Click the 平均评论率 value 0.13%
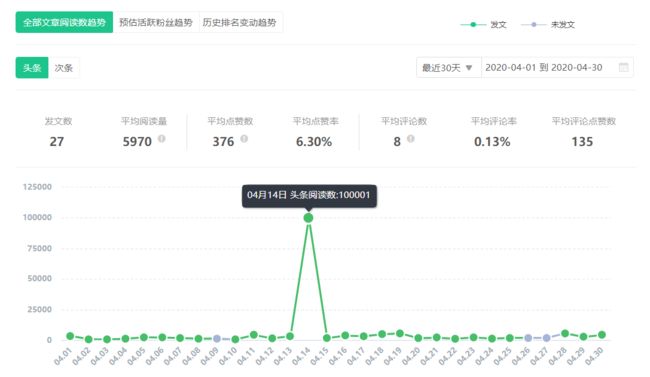The image size is (650, 377). [x=492, y=142]
